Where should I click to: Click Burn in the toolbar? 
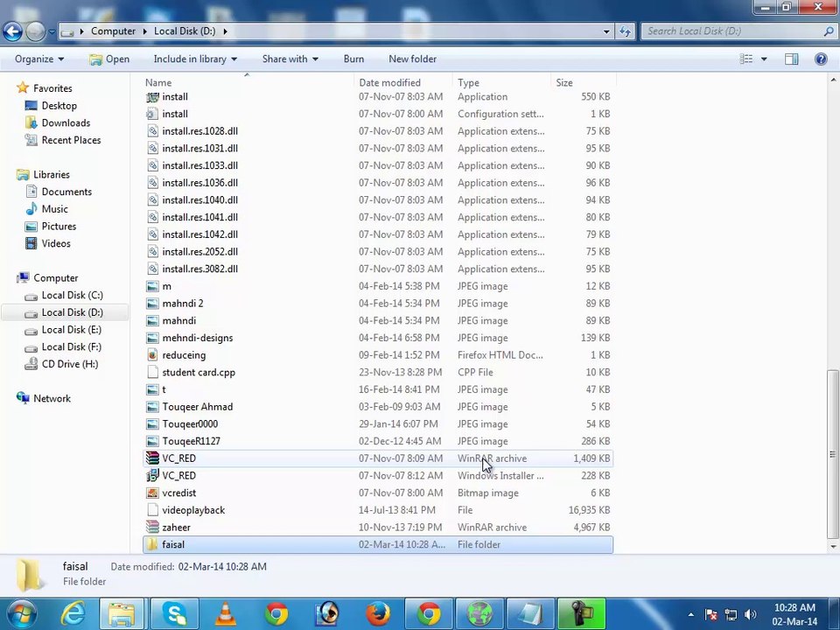pos(353,59)
